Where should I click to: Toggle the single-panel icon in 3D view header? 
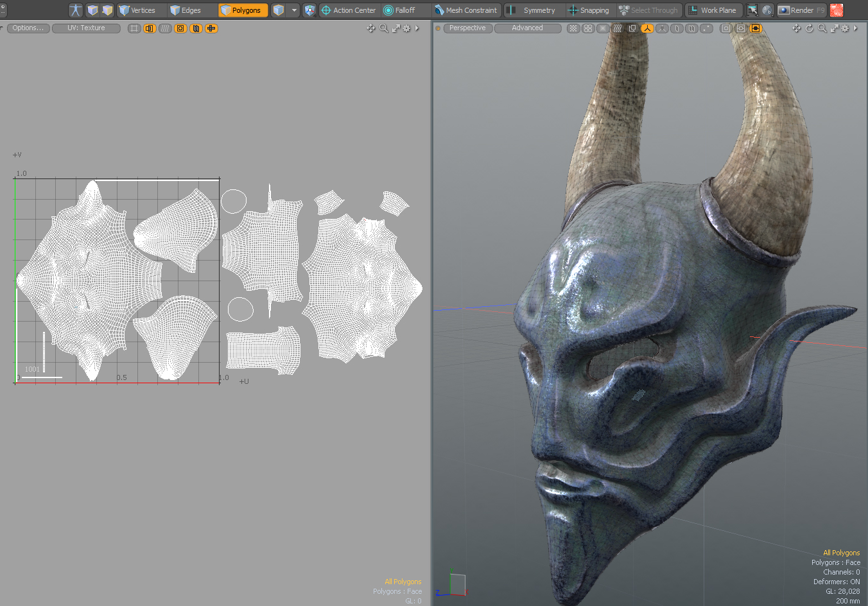(x=677, y=28)
